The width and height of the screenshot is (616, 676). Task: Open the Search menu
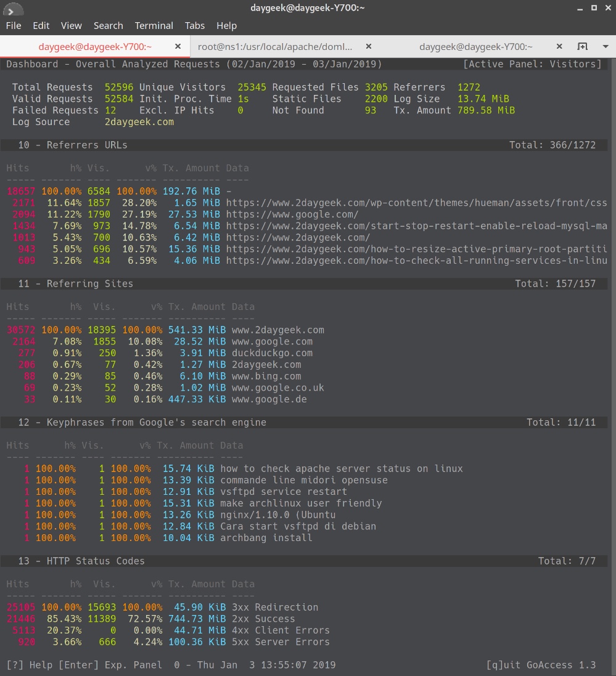coord(108,26)
